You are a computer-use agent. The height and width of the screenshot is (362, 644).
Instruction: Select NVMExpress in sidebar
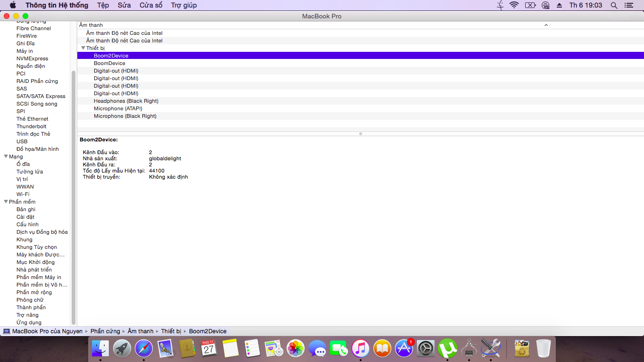point(32,58)
